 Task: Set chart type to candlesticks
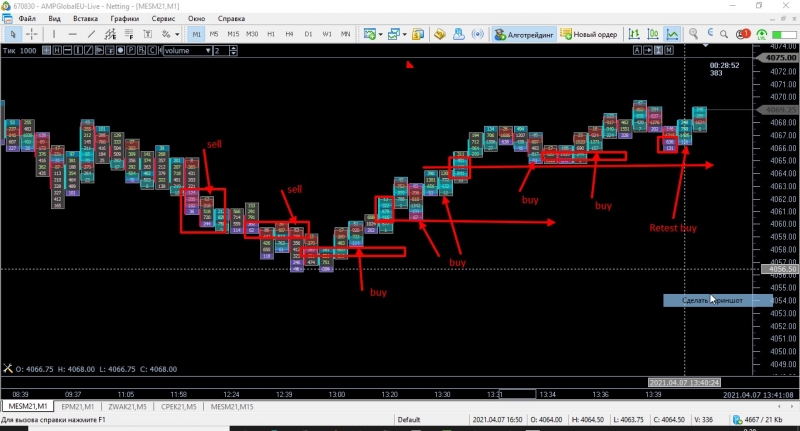pos(653,34)
